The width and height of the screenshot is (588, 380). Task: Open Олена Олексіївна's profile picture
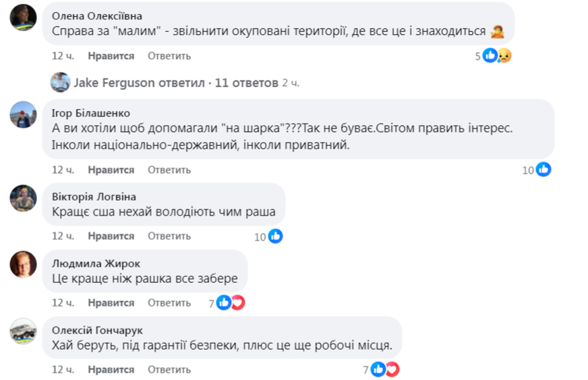pyautogui.click(x=23, y=17)
